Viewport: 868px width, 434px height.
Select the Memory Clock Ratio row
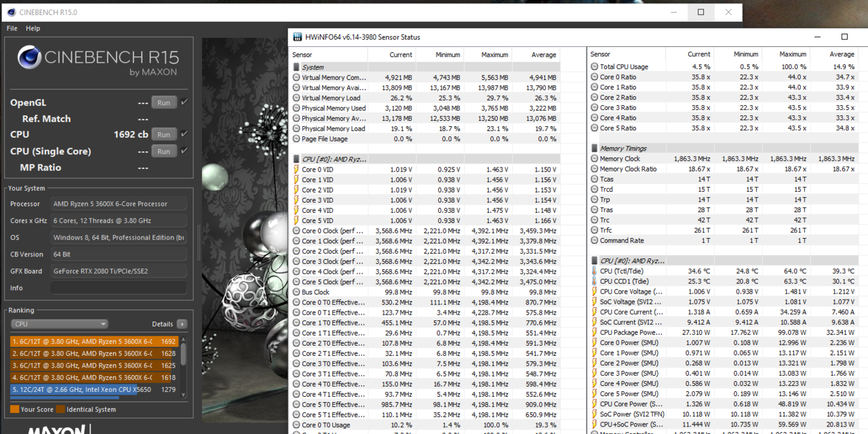[724, 169]
